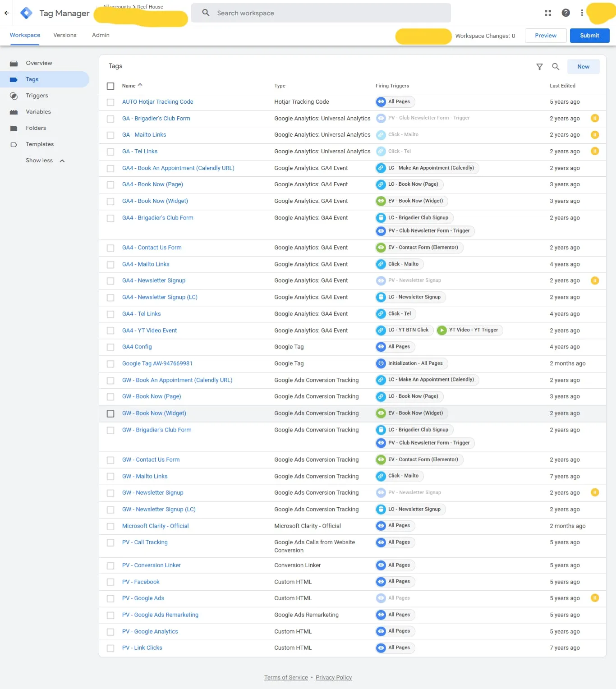
Task: Select Tags in the left sidebar
Action: tap(45, 79)
